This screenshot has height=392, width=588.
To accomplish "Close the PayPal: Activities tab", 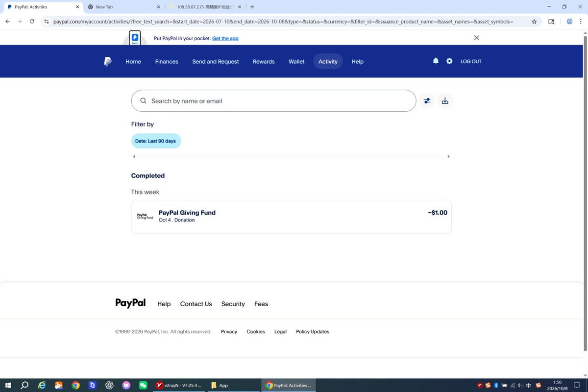I will pyautogui.click(x=77, y=7).
